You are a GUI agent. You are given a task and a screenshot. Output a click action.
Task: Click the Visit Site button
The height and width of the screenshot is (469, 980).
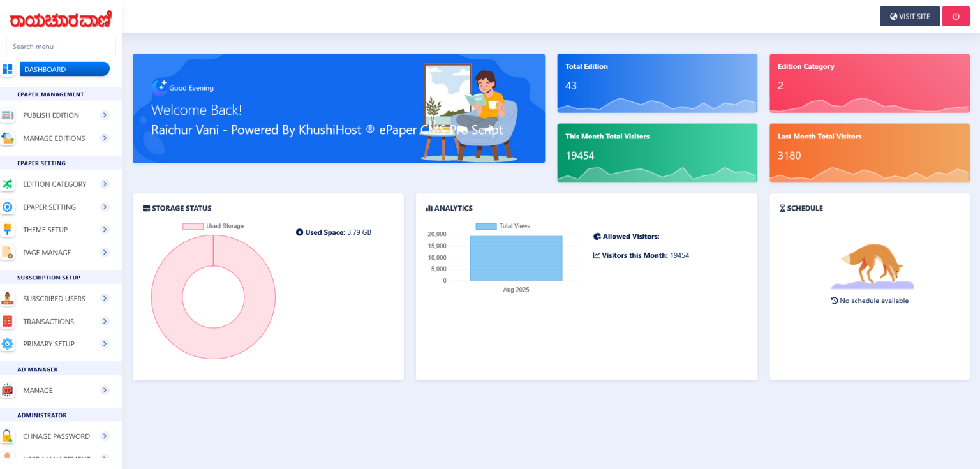coord(909,17)
